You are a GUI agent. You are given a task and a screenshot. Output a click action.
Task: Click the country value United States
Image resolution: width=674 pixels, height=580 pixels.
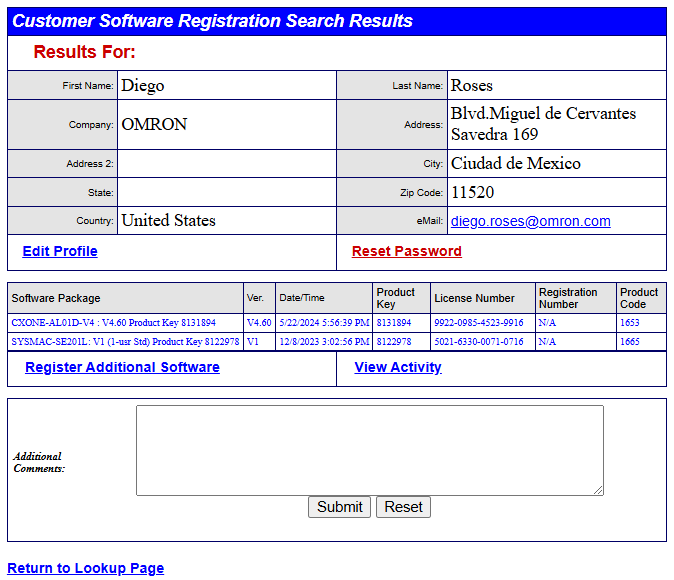click(168, 221)
